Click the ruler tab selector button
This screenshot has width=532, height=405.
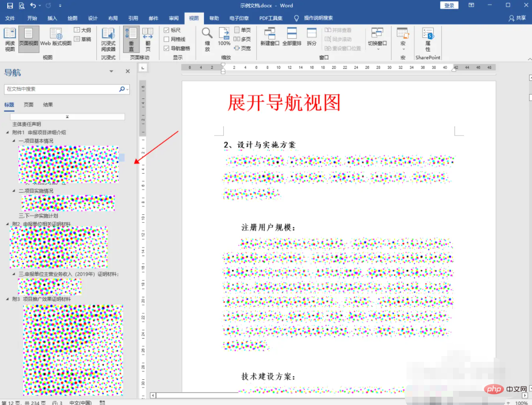[x=143, y=68]
